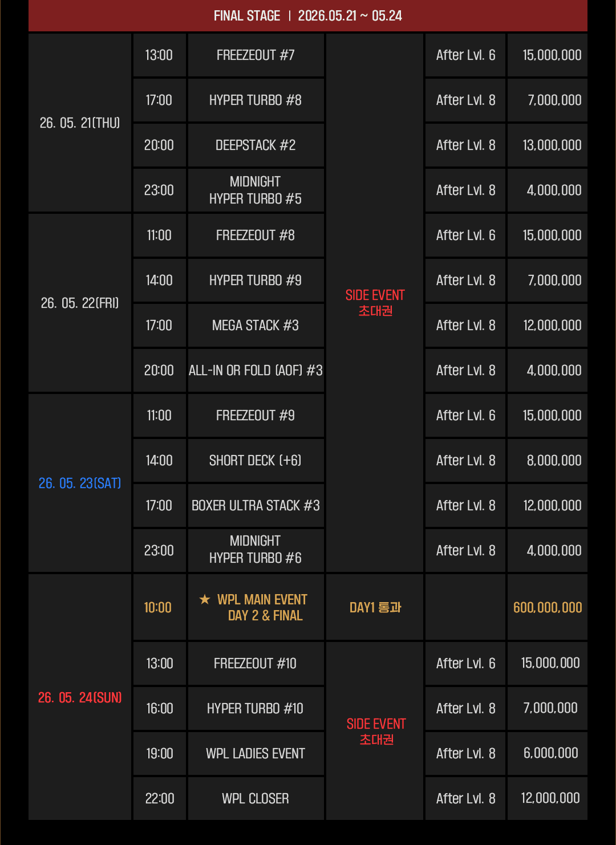Click WPL LADIES EVENT entry
This screenshot has height=845, width=616.
pyautogui.click(x=256, y=754)
